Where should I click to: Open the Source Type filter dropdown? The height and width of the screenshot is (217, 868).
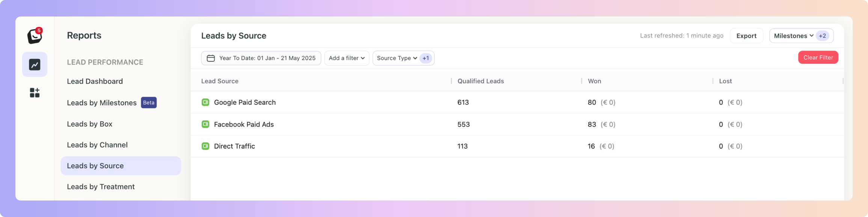point(397,58)
